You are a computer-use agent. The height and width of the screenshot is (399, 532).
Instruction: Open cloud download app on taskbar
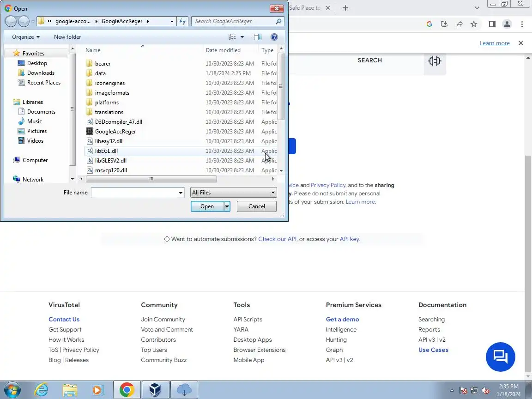[184, 390]
